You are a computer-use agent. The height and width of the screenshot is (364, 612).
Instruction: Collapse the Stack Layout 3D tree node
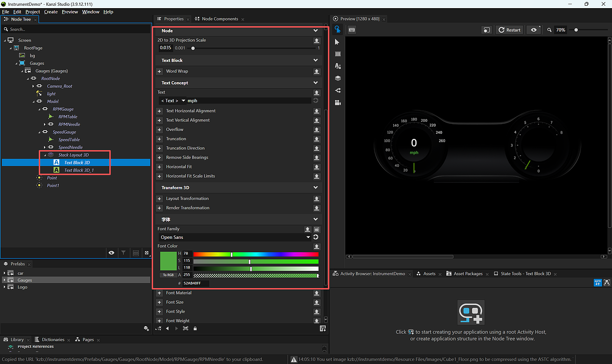point(45,155)
